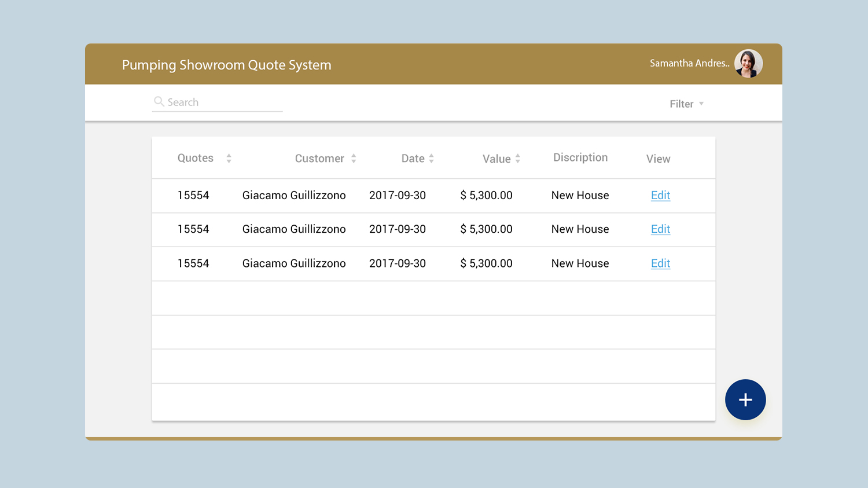868x488 pixels.
Task: Click the Customer column sort arrows
Action: 355,157
